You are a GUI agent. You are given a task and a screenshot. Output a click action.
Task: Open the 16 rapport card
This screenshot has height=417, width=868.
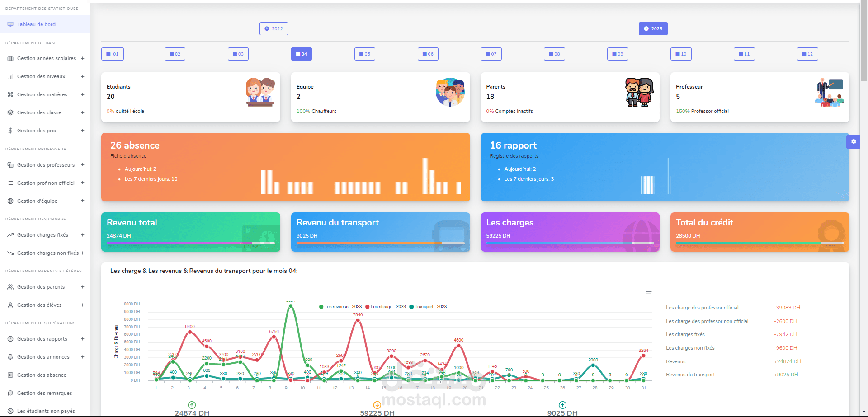pyautogui.click(x=665, y=167)
